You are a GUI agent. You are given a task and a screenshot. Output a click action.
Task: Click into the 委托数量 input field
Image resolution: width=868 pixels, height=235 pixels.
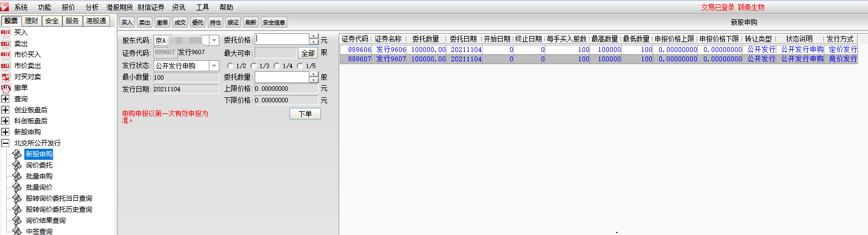pos(282,77)
